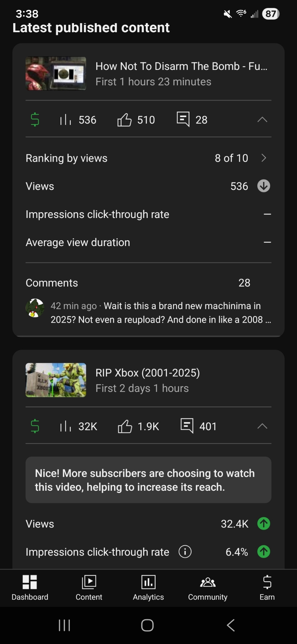The width and height of the screenshot is (297, 644).
Task: Collapse the RIP Xbox stats card
Action: click(x=262, y=426)
